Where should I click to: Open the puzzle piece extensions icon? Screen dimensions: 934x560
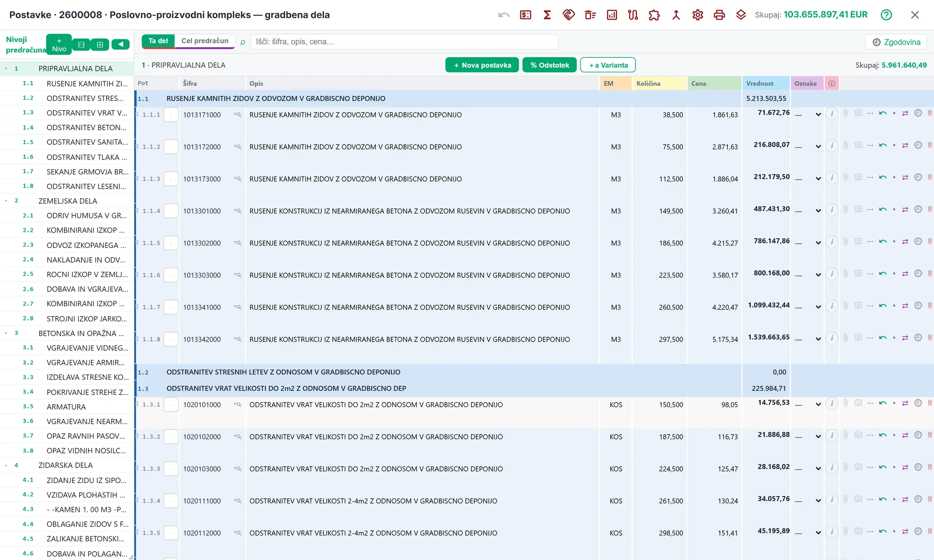click(x=654, y=15)
